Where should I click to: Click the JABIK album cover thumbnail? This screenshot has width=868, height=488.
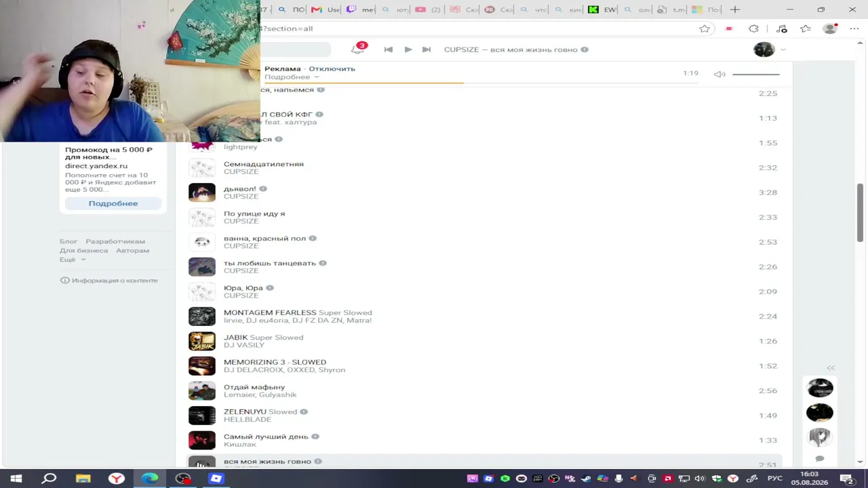(201, 341)
